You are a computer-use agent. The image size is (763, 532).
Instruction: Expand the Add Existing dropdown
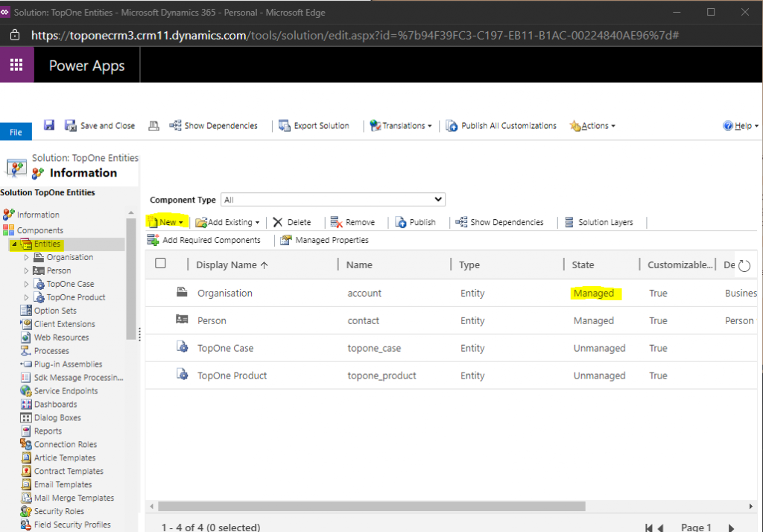pos(228,222)
